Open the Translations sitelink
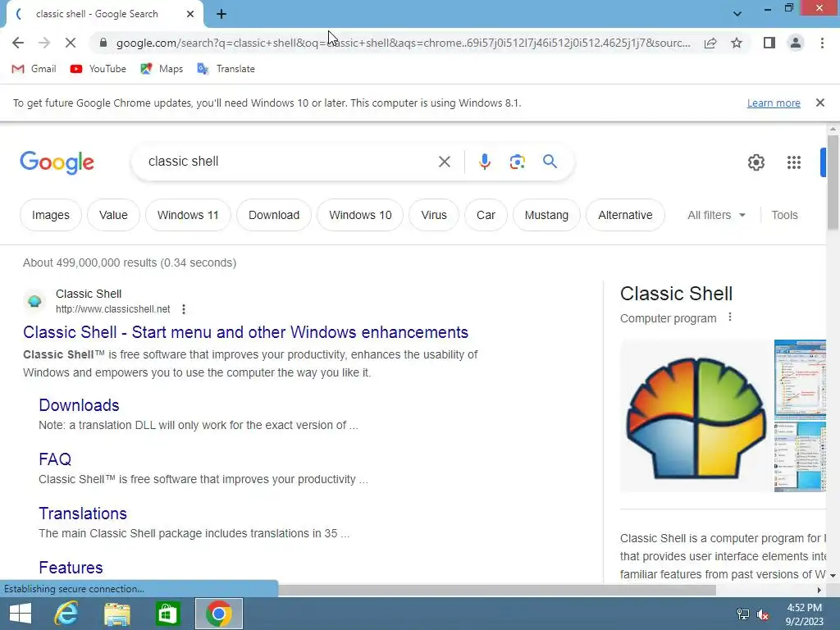The height and width of the screenshot is (630, 840). pos(83,514)
